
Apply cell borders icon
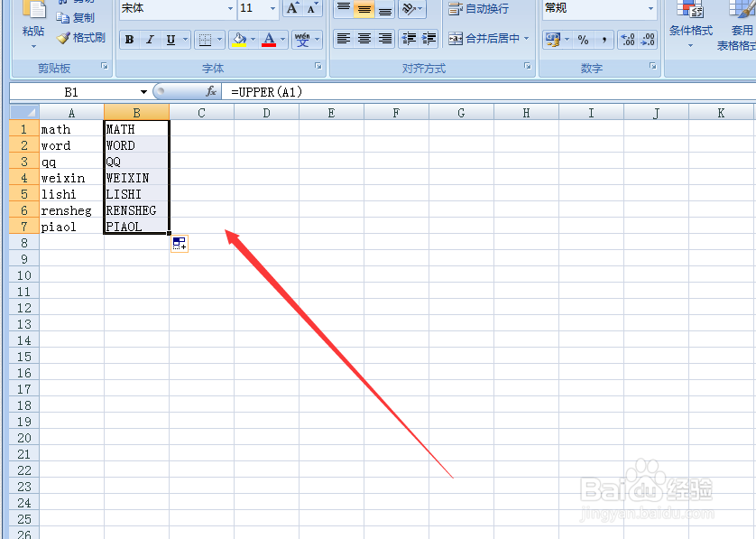coord(205,40)
